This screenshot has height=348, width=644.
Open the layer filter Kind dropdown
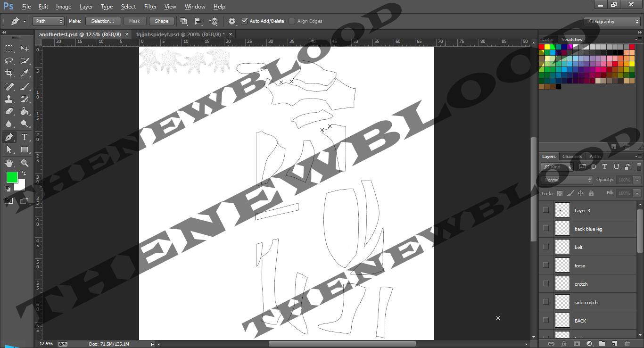557,167
